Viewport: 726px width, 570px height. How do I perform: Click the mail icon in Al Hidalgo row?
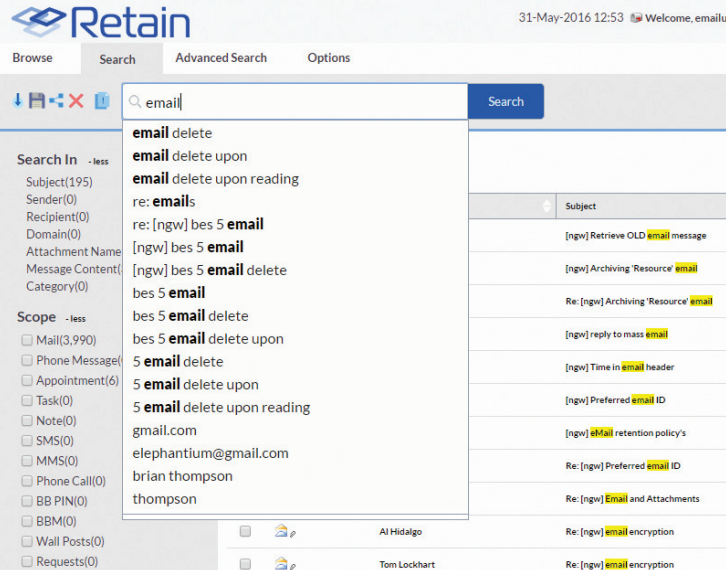pyautogui.click(x=281, y=531)
